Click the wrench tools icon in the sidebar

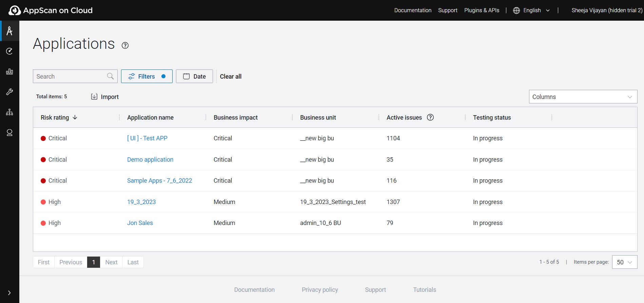pyautogui.click(x=9, y=92)
